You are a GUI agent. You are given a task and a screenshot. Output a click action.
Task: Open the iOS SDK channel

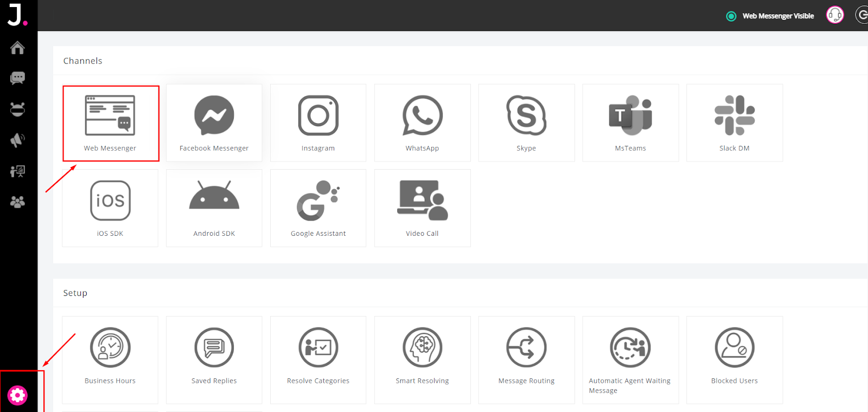[x=110, y=208]
